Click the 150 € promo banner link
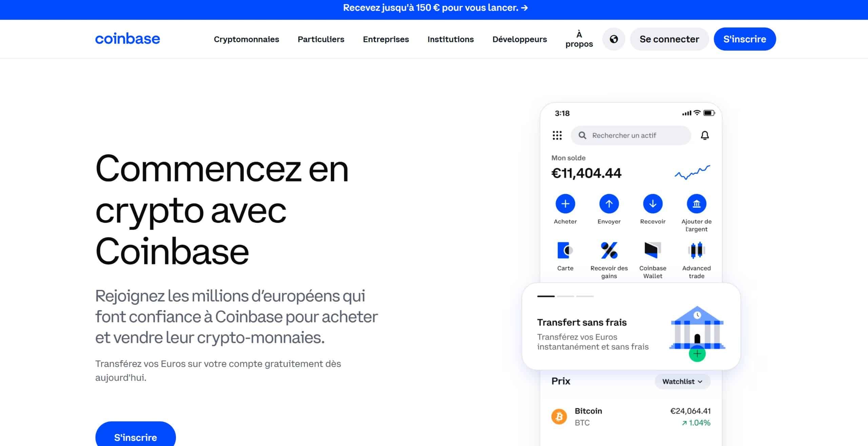Screen dimensions: 868x446 tap(435, 8)
